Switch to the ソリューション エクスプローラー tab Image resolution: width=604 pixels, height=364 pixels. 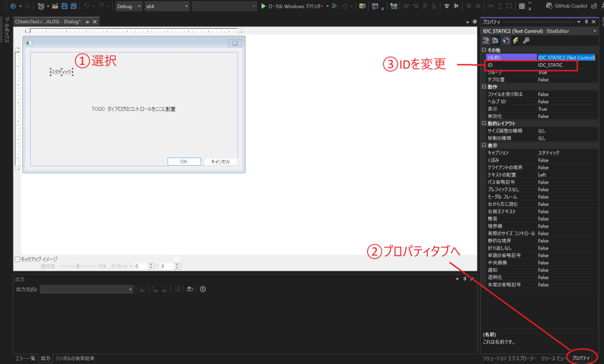coord(509,358)
